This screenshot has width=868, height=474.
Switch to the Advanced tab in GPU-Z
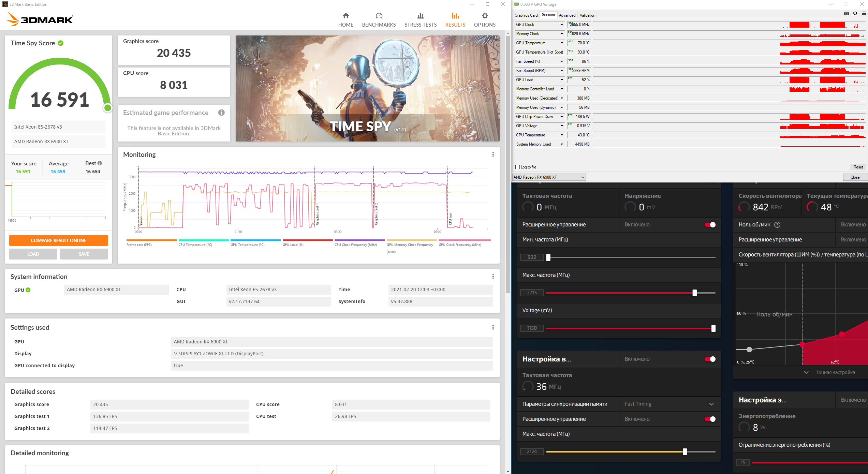click(x=567, y=15)
